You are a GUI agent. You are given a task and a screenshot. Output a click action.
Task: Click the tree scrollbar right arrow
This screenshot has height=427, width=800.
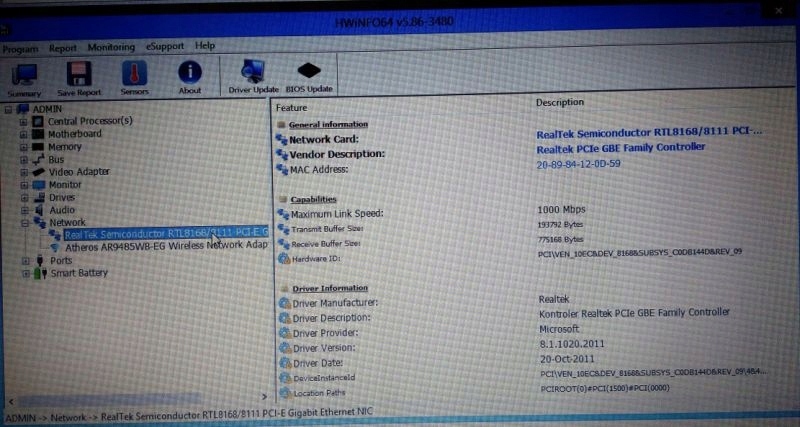(264, 396)
